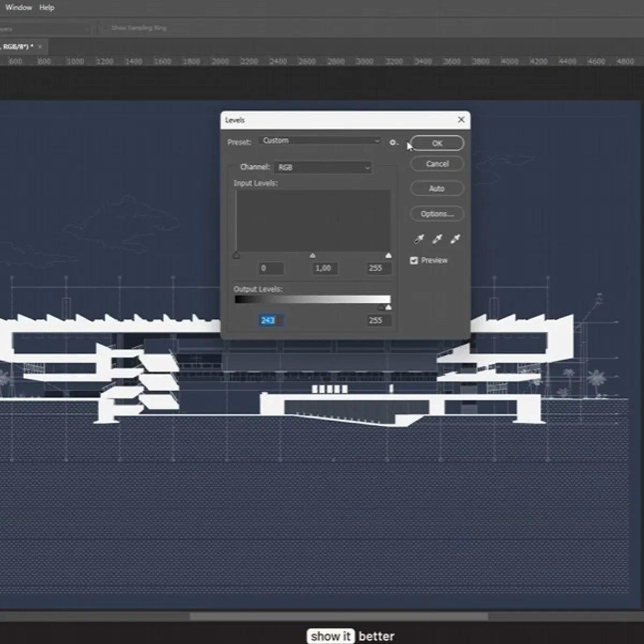Click the midtone input levels slider handle
644x644 pixels.
(312, 256)
